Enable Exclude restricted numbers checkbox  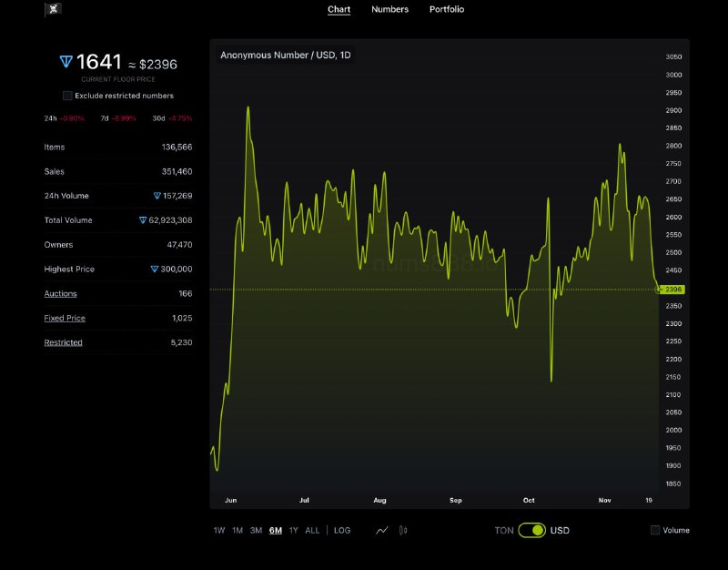[67, 96]
